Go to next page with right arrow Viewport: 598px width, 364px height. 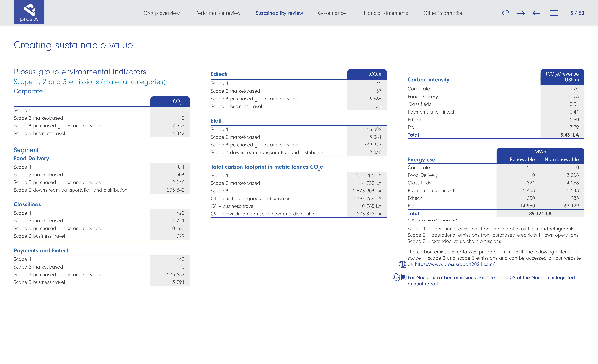(521, 13)
